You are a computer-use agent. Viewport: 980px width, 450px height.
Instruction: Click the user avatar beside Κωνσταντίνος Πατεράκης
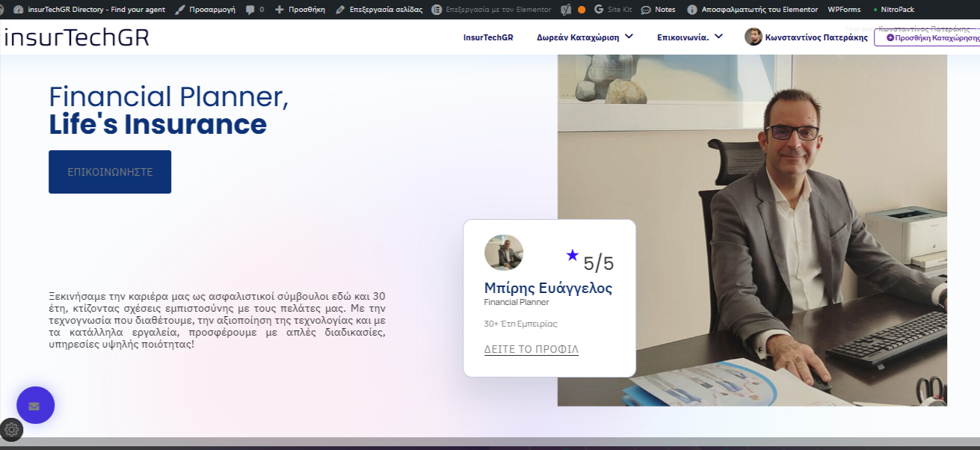(x=753, y=37)
